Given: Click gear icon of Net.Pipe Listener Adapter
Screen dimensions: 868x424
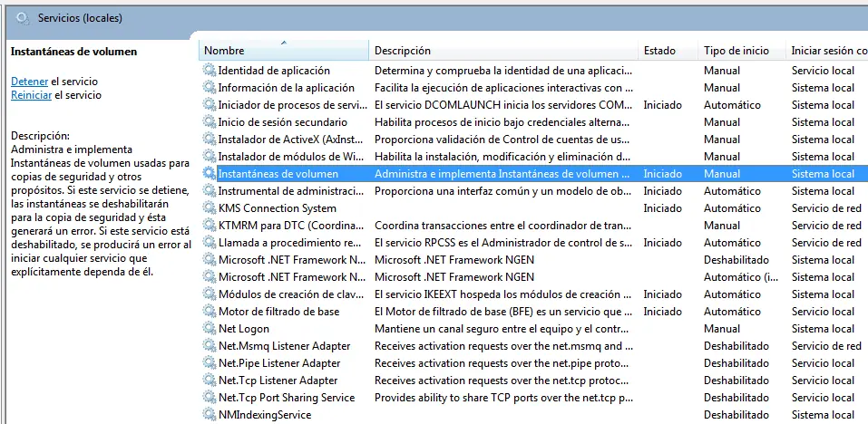Looking at the screenshot, I should [210, 362].
